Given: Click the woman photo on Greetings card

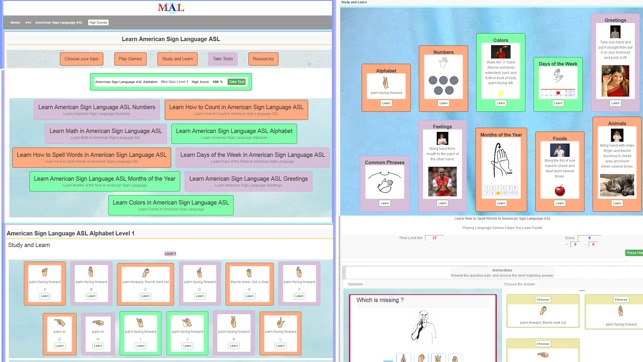Looking at the screenshot, I should [615, 81].
